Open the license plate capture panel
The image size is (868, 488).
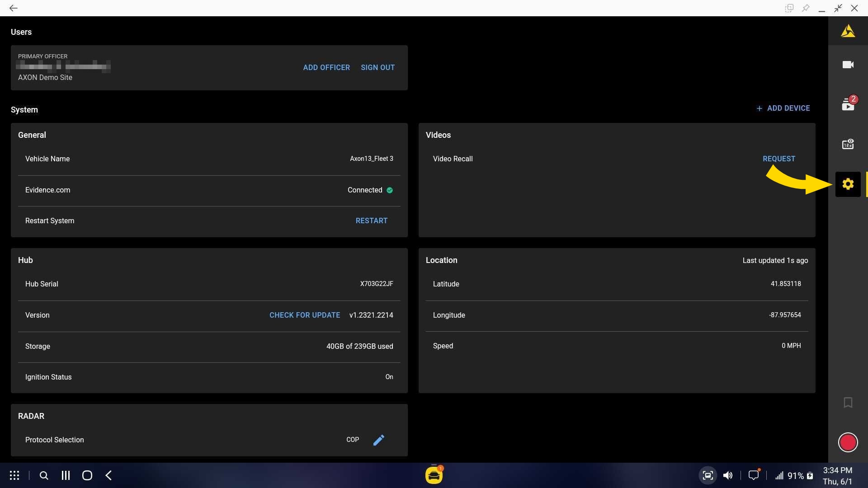pos(848,144)
